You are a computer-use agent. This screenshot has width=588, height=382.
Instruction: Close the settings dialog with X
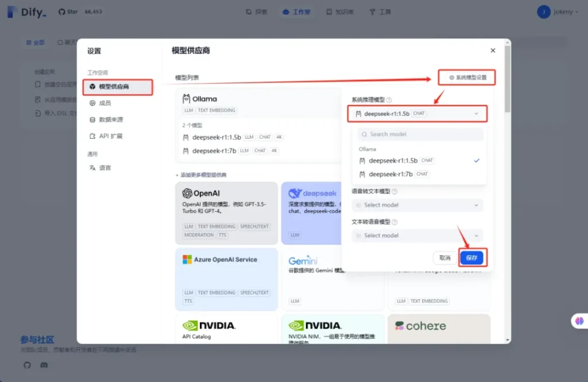[x=493, y=50]
